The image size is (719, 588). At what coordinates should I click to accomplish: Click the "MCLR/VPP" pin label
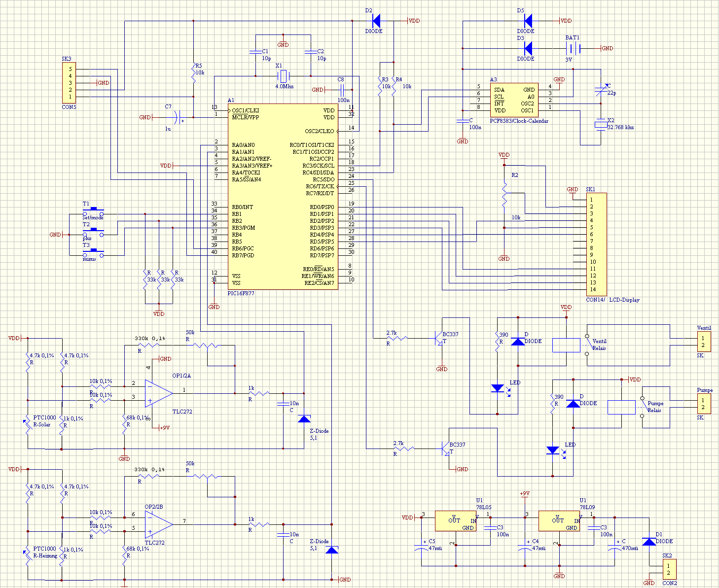[246, 117]
